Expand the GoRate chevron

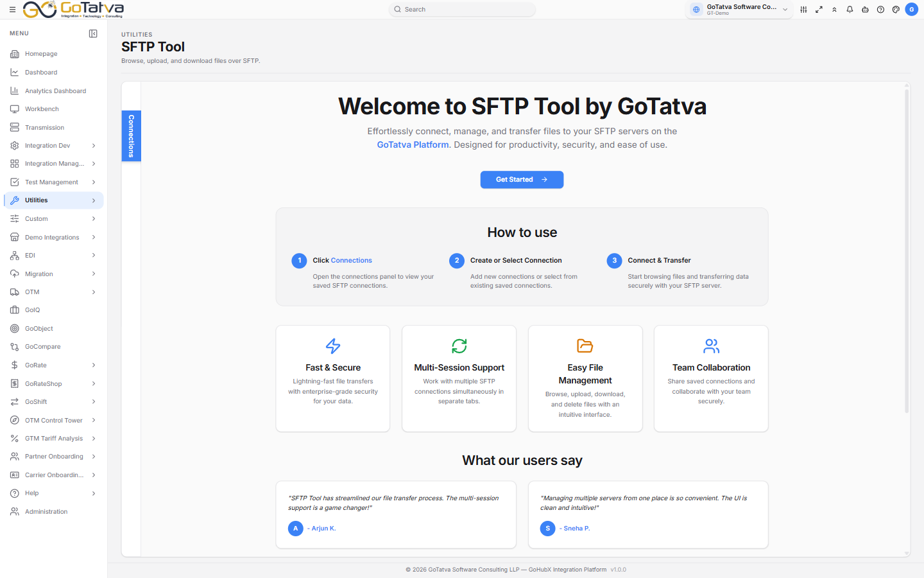click(x=94, y=365)
